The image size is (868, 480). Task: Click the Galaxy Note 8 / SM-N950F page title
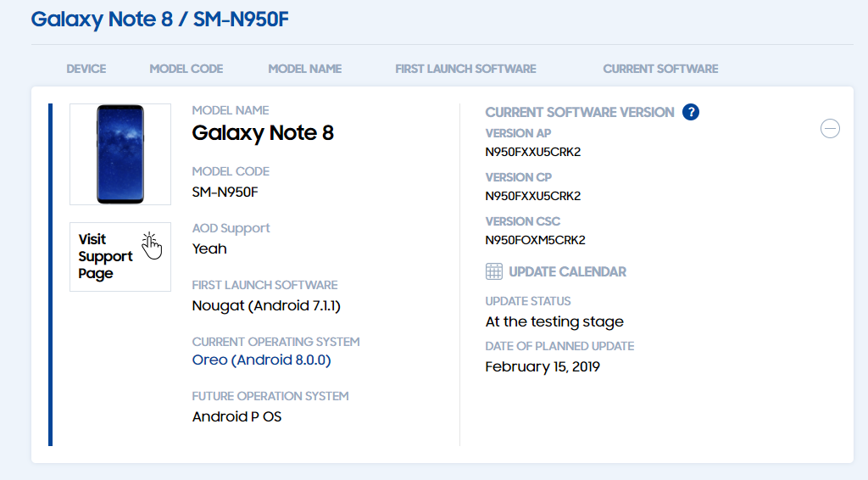[159, 20]
